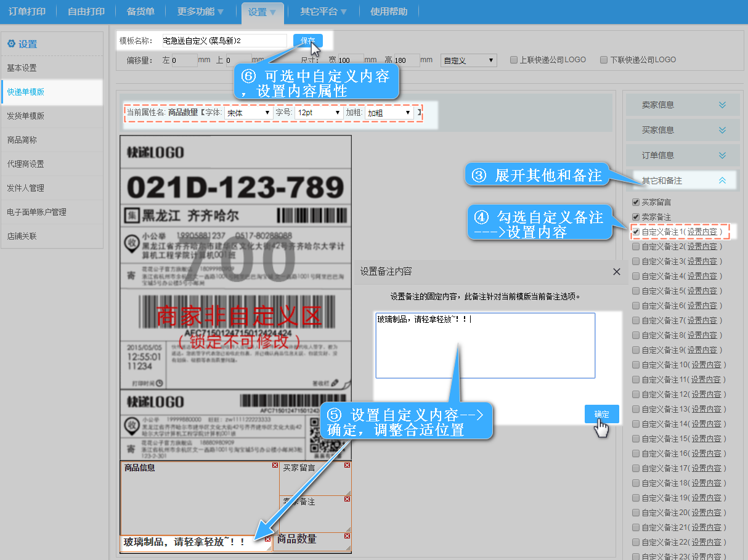
Task: Delete the 玻璃制品 custom note via red X
Action: pos(267,539)
